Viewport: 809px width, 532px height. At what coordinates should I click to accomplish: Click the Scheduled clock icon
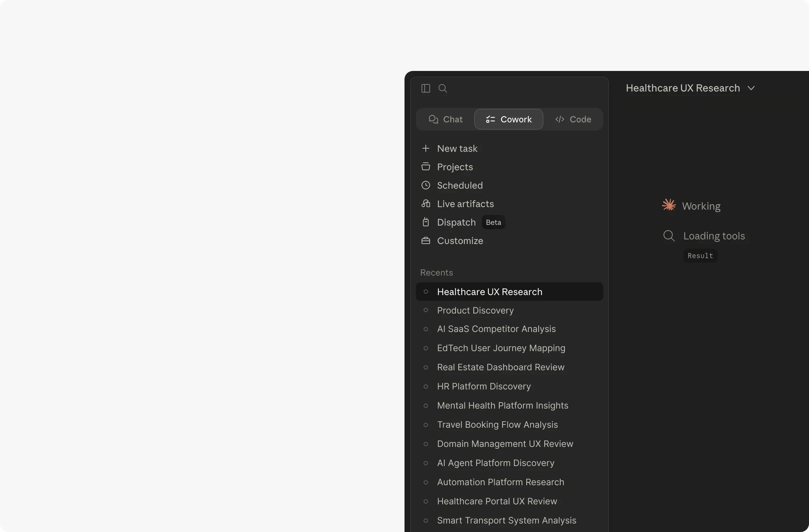pos(425,185)
